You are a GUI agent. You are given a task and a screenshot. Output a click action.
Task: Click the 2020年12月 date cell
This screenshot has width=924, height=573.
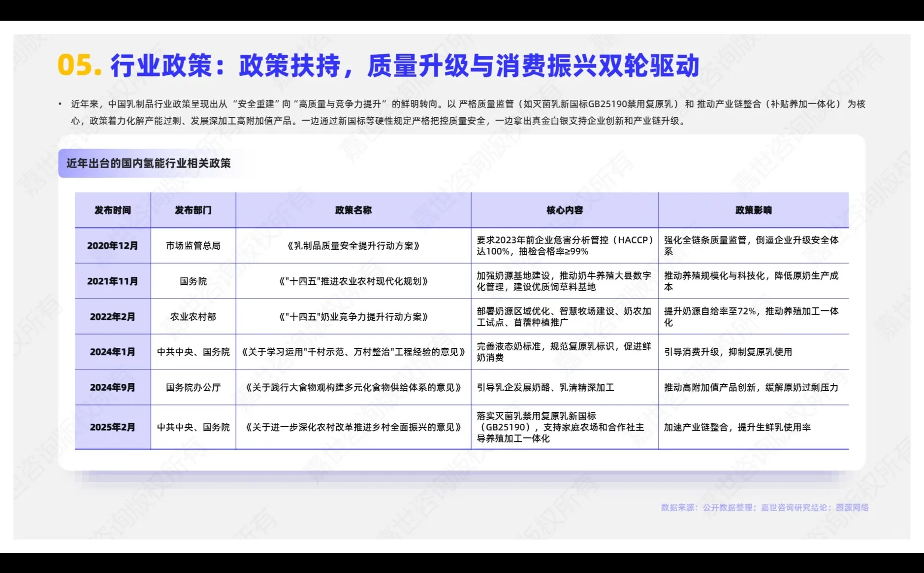112,245
